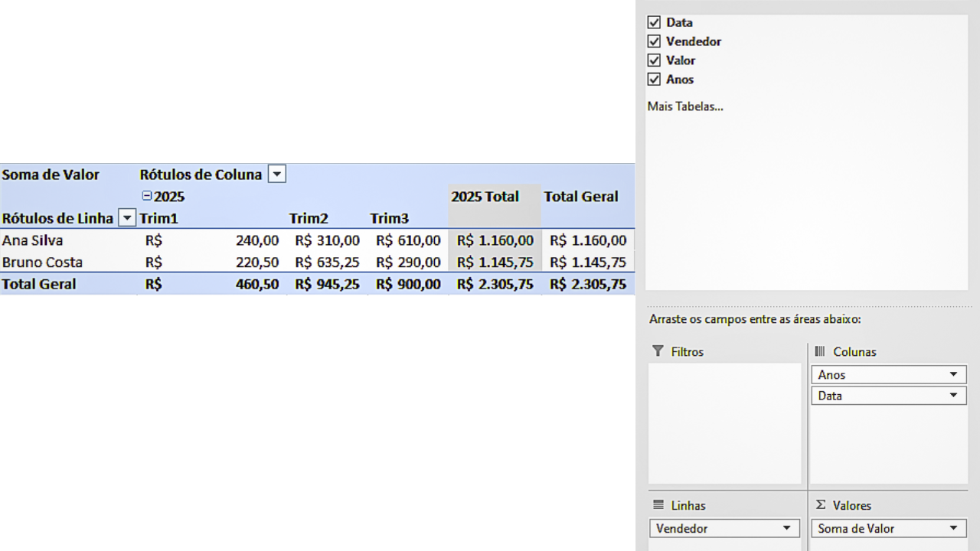Select Bruno Costa's Trim2 value R$ 635,25

pyautogui.click(x=327, y=262)
